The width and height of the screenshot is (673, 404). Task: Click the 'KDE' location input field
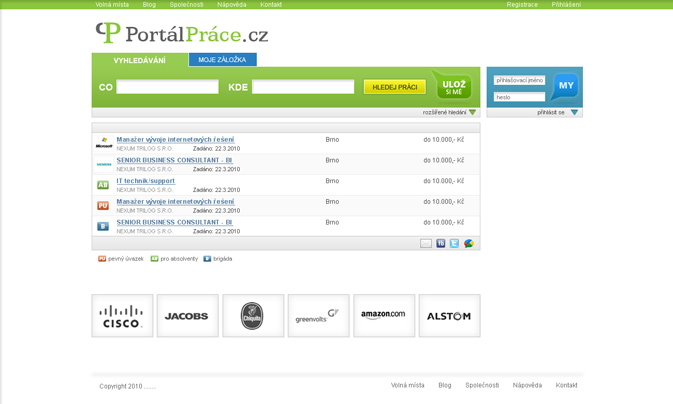pyautogui.click(x=303, y=88)
